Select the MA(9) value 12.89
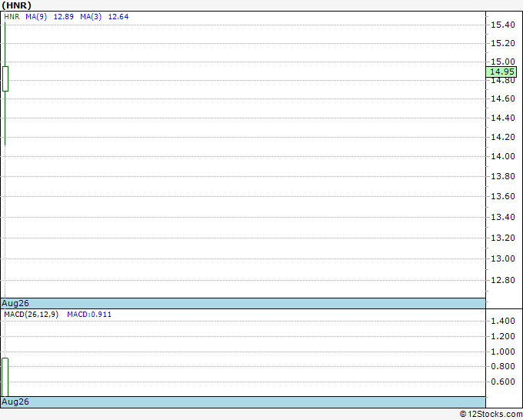This screenshot has width=523, height=420. (x=64, y=16)
